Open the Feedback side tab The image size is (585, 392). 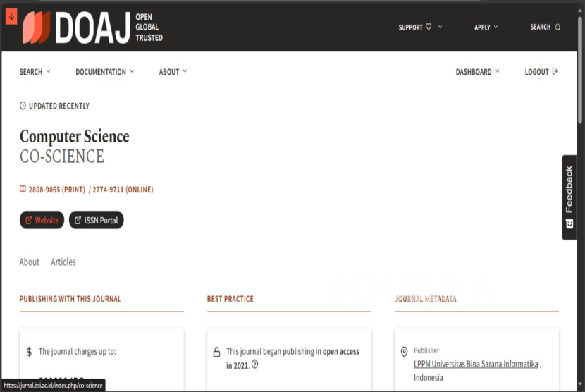[x=569, y=197]
